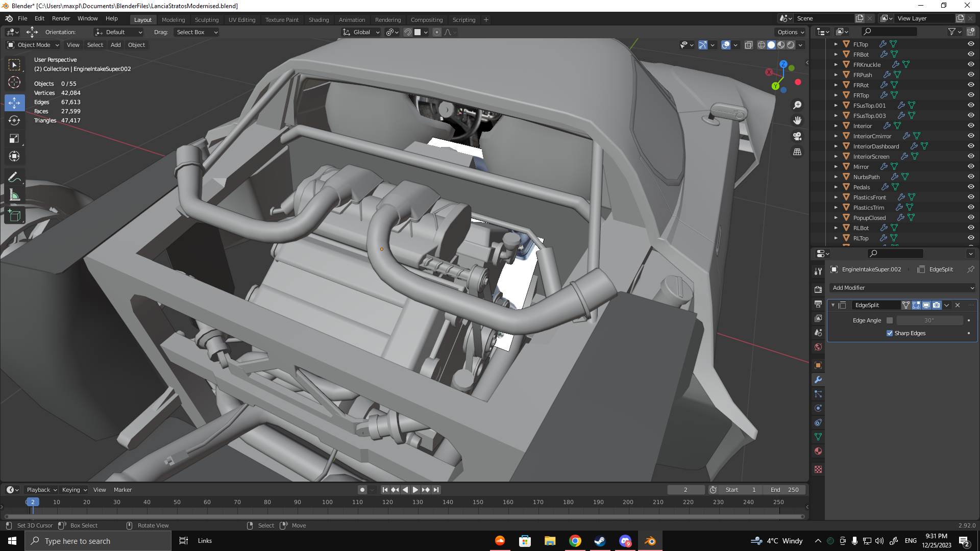Screen dimensions: 980x551
Task: Toggle camera view in viewport
Action: click(797, 136)
